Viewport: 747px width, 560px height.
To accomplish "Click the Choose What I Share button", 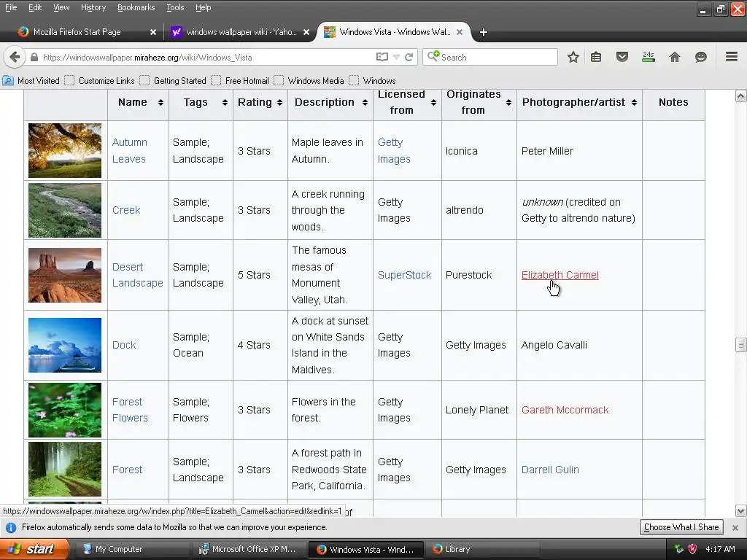I will [x=681, y=527].
